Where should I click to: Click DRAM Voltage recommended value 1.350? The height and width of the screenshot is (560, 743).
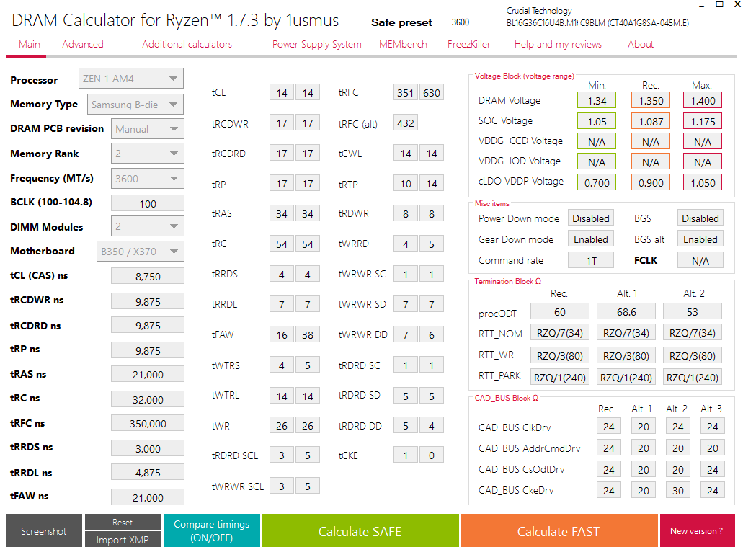(651, 100)
